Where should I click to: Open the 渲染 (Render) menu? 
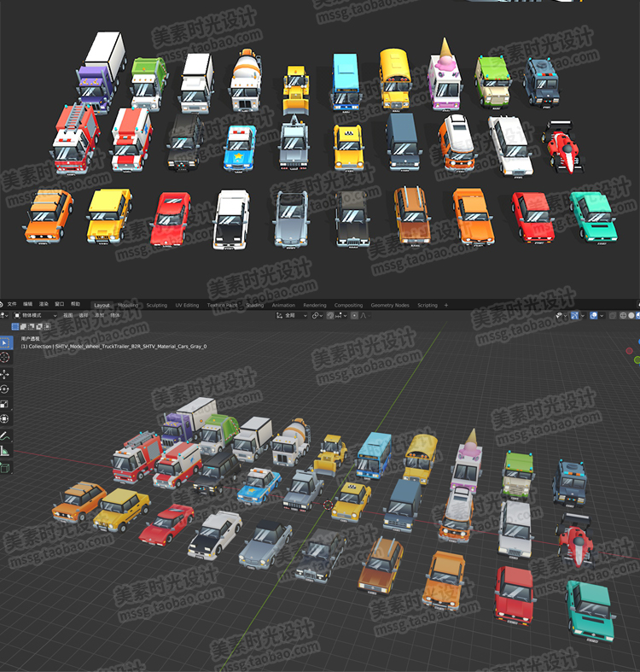pos(44,304)
